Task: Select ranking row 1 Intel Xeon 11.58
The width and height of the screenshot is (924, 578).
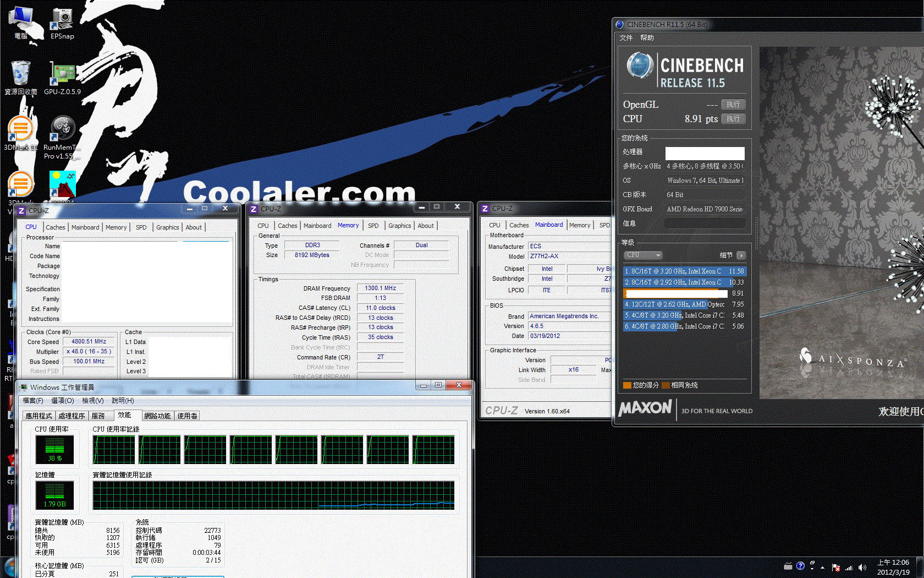Action: (684, 271)
